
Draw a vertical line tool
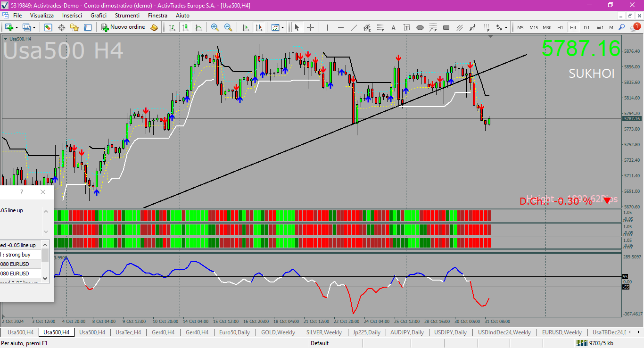[328, 27]
